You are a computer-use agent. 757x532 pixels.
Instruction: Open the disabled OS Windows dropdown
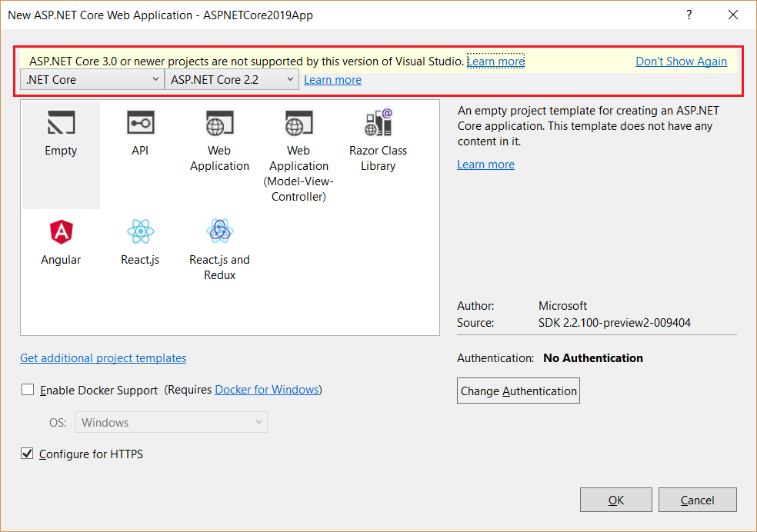(172, 422)
